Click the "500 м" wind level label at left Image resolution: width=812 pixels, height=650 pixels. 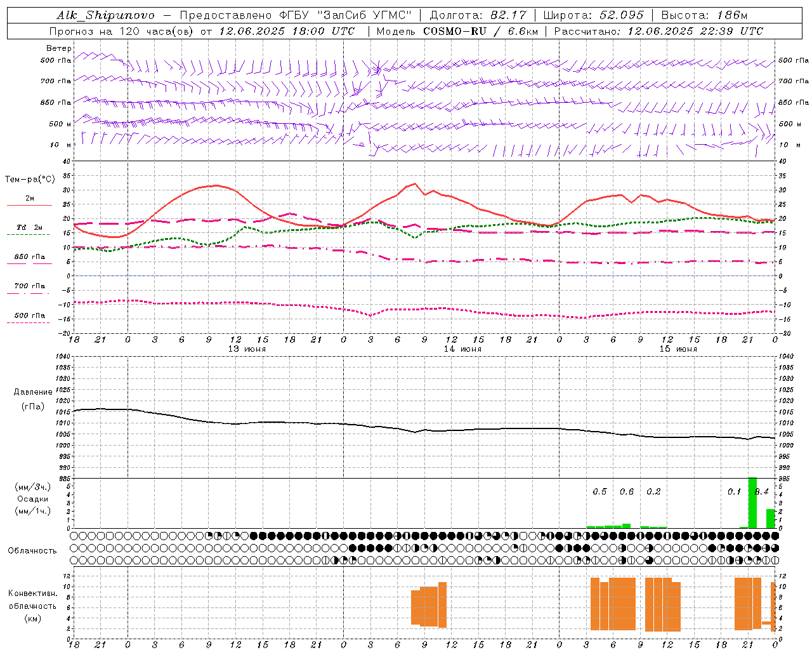(60, 124)
